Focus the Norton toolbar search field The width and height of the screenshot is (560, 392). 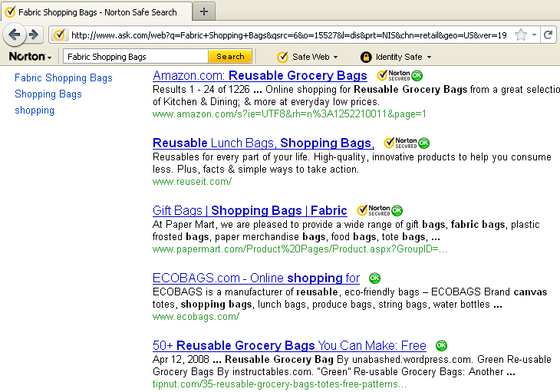[136, 57]
